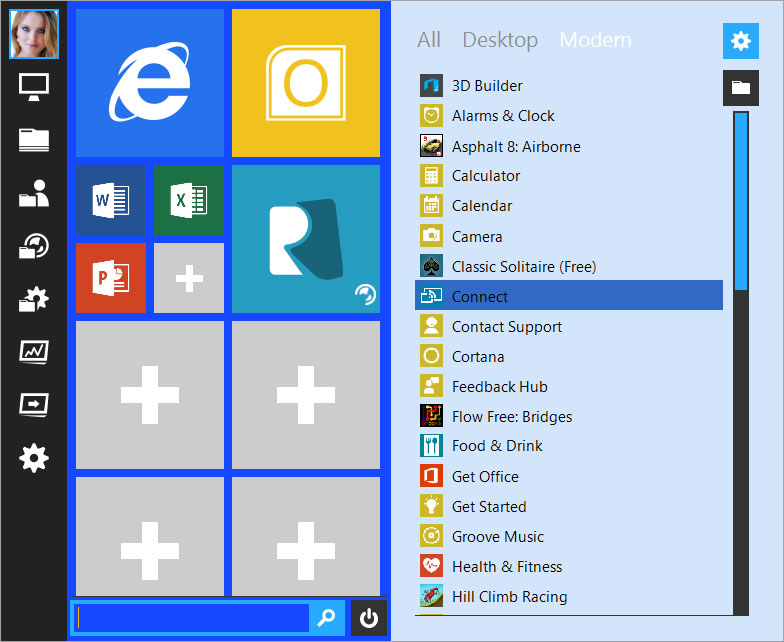Click into the search input field
The height and width of the screenshot is (642, 784).
190,618
